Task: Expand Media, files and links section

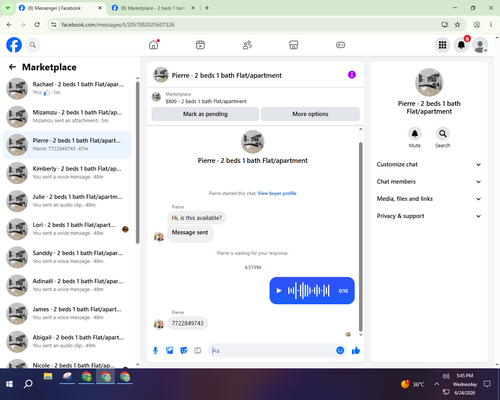Action: pos(429,199)
